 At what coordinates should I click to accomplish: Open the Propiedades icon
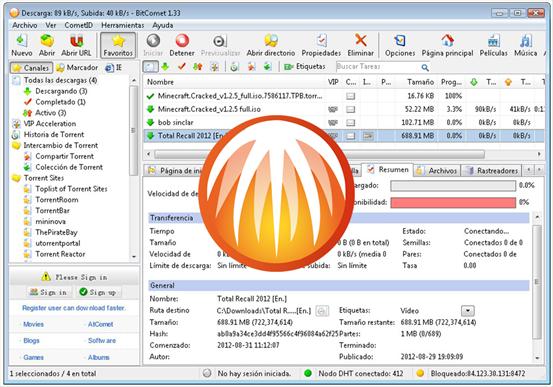point(321,45)
